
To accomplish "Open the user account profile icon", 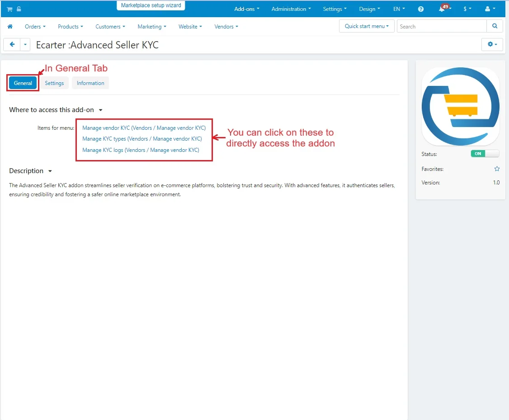I will coord(487,9).
